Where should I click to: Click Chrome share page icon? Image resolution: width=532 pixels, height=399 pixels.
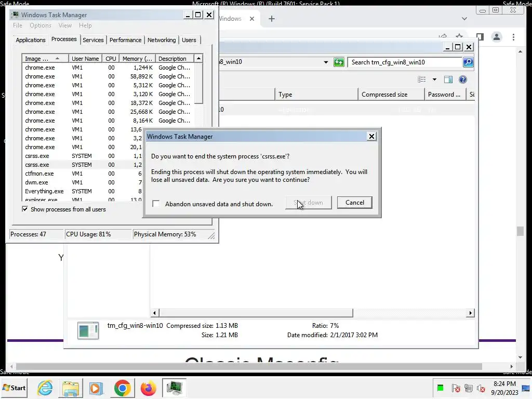pyautogui.click(x=443, y=36)
